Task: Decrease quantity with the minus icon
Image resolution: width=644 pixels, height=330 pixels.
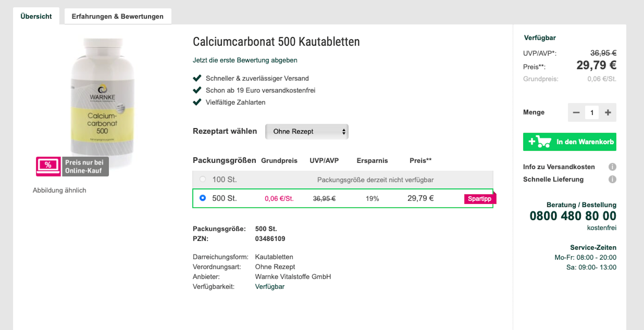Action: click(576, 113)
